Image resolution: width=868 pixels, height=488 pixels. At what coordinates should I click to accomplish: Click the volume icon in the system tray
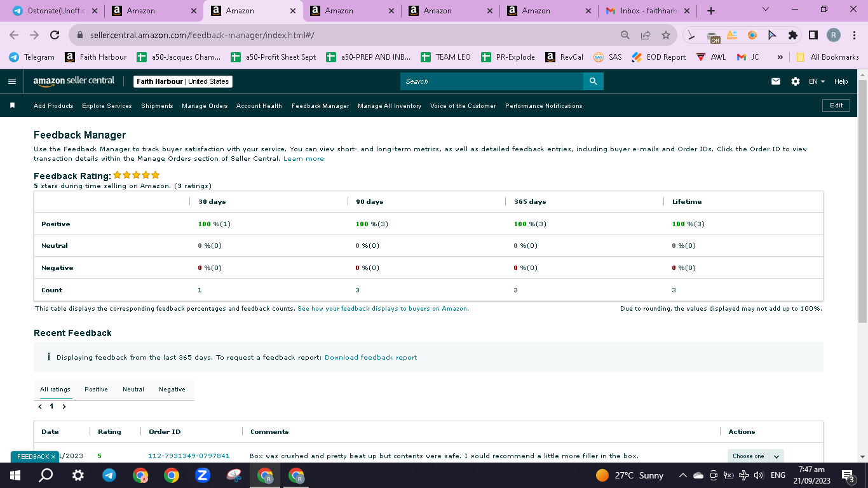[x=758, y=475]
